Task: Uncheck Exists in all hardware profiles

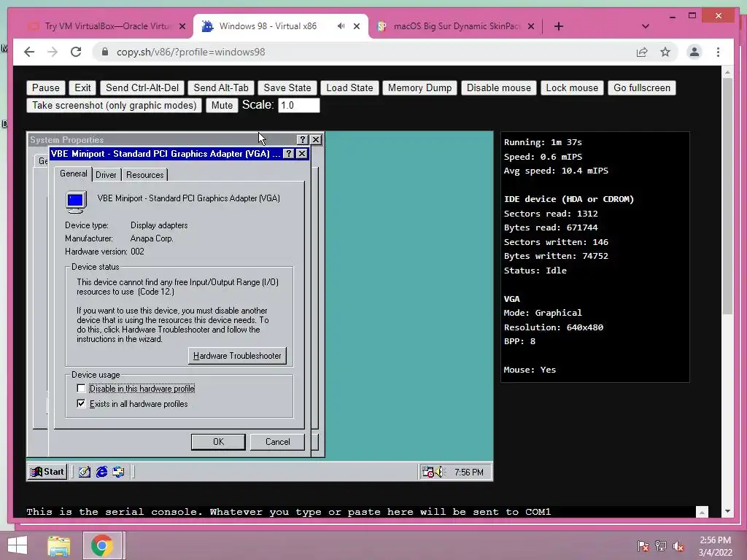Action: point(81,404)
